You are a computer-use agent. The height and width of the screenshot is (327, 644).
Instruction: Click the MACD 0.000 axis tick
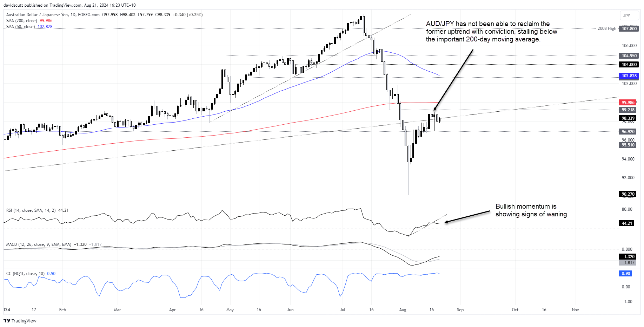pos(627,249)
